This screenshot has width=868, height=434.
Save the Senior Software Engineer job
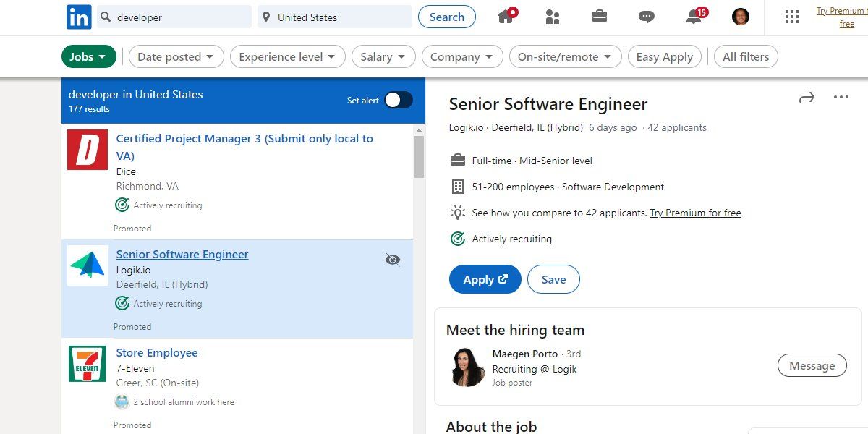553,279
